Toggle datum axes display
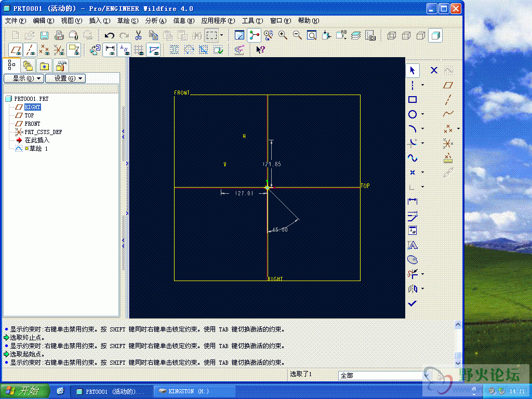This screenshot has width=532, height=399. click(30, 50)
